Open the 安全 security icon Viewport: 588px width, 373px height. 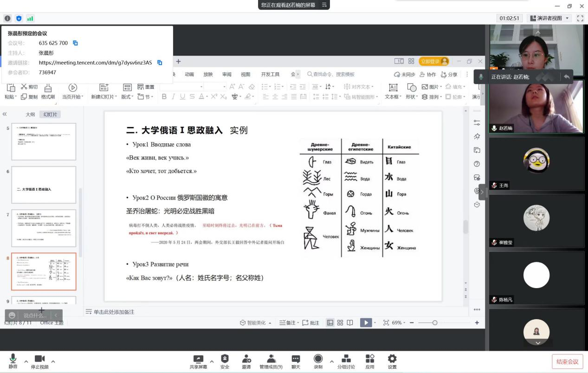pyautogui.click(x=225, y=359)
